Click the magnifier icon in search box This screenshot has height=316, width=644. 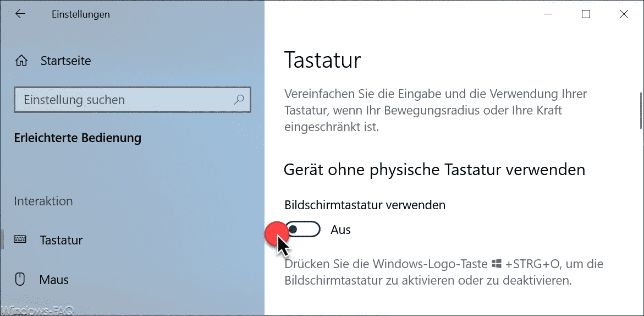coord(239,100)
